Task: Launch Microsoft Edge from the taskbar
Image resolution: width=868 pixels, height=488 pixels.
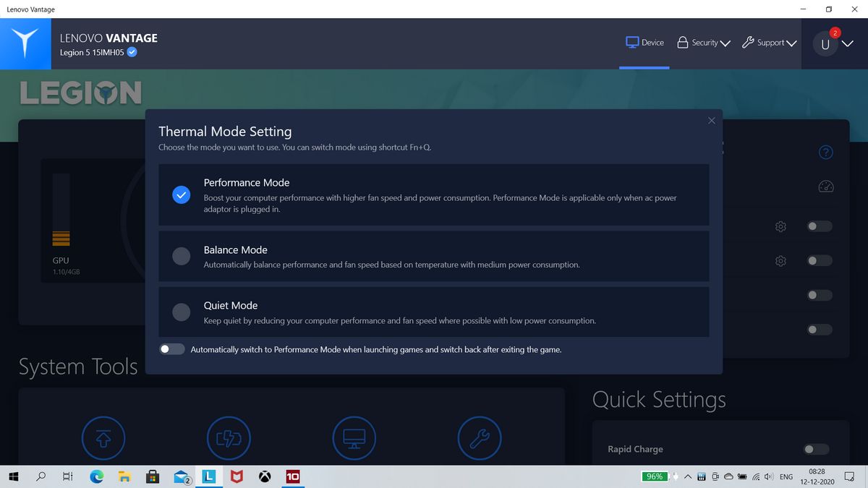Action: [x=96, y=476]
